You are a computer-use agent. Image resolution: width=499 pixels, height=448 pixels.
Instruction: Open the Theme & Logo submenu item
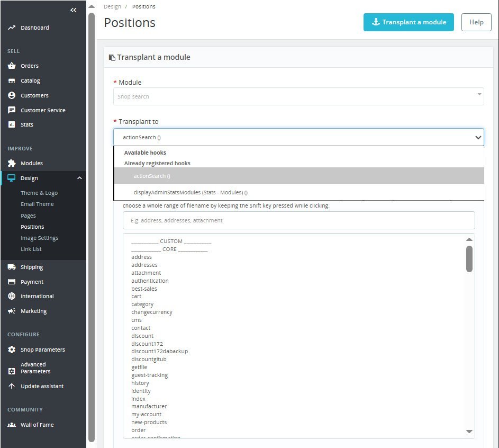39,193
